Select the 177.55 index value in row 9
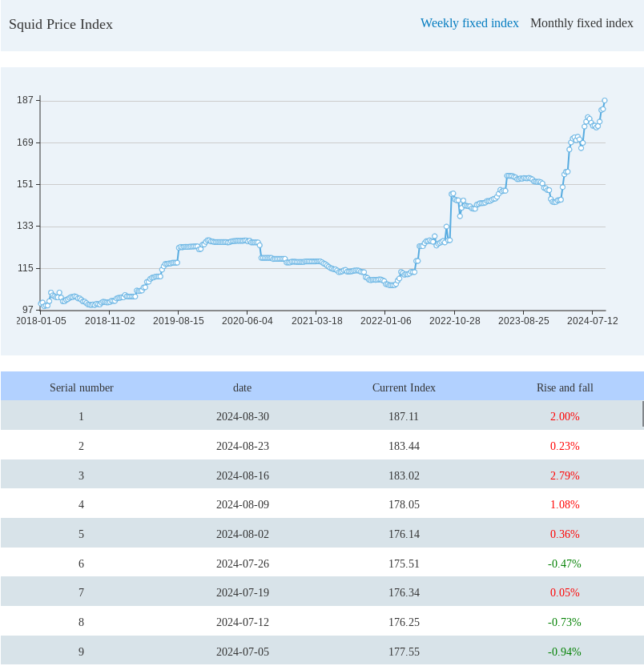 (x=404, y=652)
